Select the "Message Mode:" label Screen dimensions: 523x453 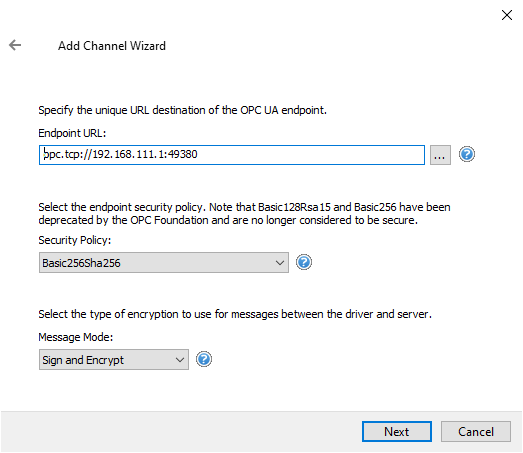[76, 337]
